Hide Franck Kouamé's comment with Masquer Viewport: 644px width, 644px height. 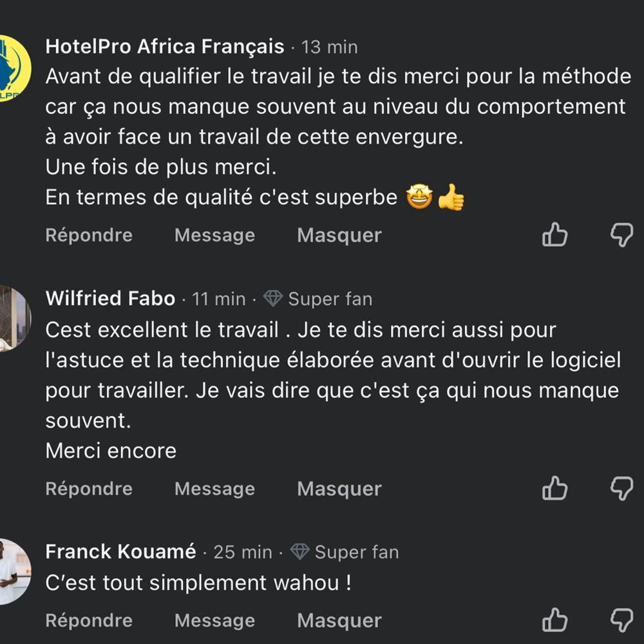[x=339, y=621]
